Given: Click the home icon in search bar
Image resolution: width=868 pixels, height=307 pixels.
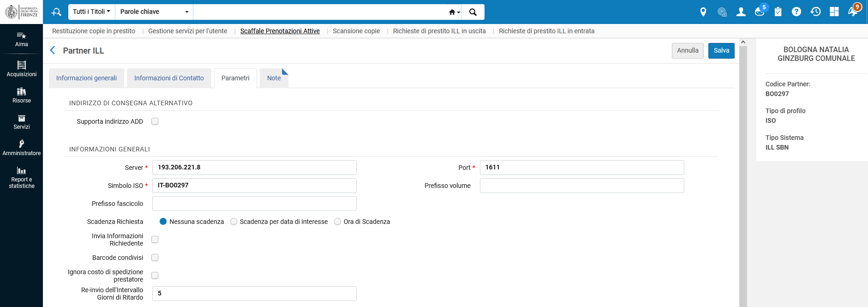Looking at the screenshot, I should pyautogui.click(x=452, y=12).
